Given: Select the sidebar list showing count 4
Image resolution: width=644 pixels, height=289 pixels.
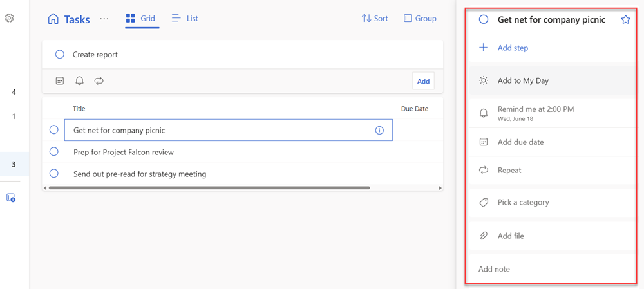Looking at the screenshot, I should pyautogui.click(x=14, y=93).
